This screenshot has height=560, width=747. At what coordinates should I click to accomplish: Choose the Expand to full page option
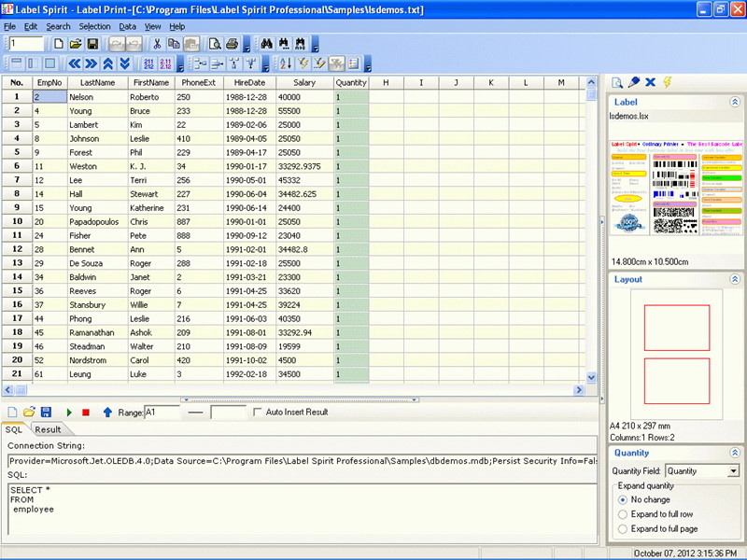pos(623,529)
